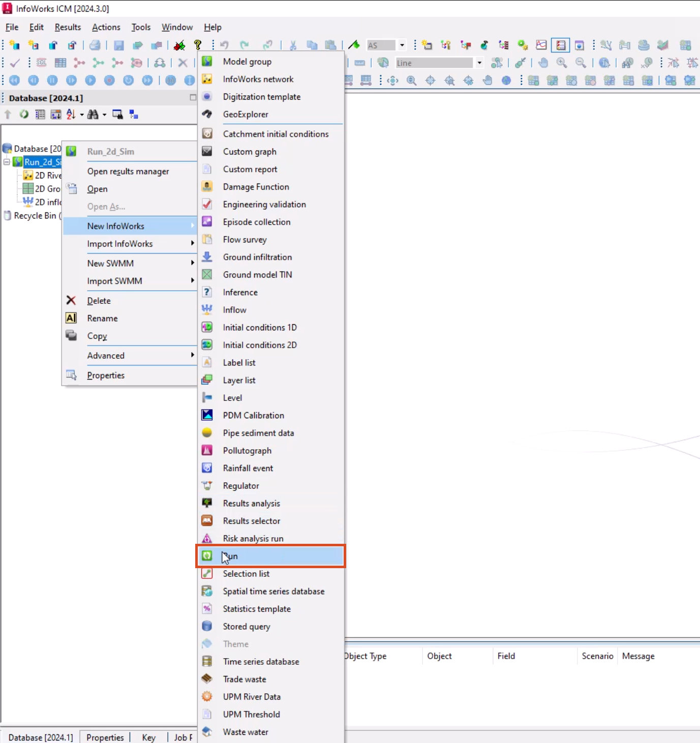Viewport: 700px width, 743px height.
Task: Click the Cut scissors icon
Action: [293, 45]
